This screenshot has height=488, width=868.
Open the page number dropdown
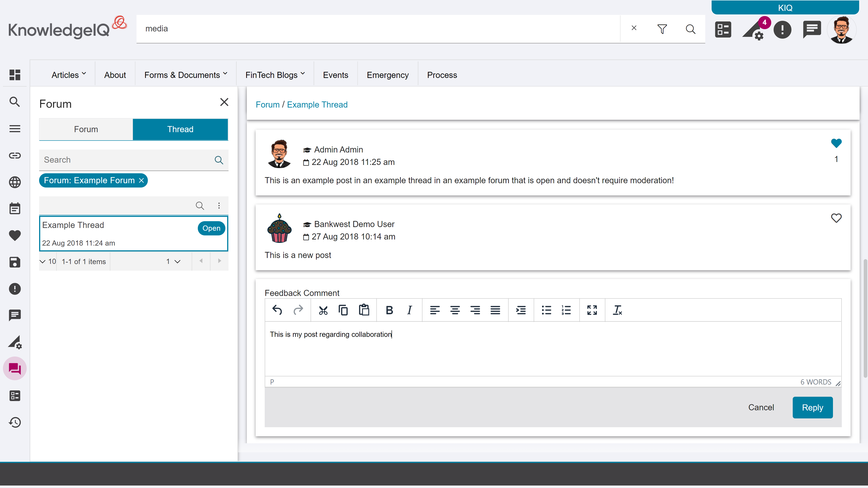tap(173, 261)
